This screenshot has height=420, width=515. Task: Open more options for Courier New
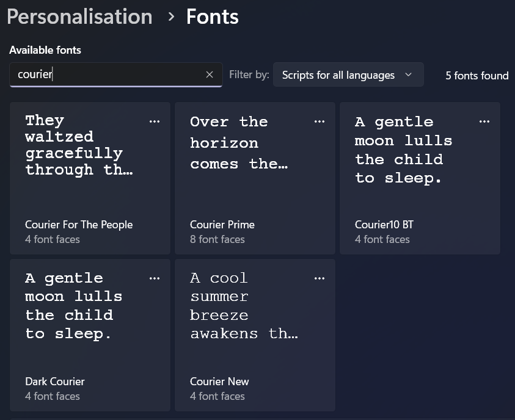pyautogui.click(x=320, y=278)
